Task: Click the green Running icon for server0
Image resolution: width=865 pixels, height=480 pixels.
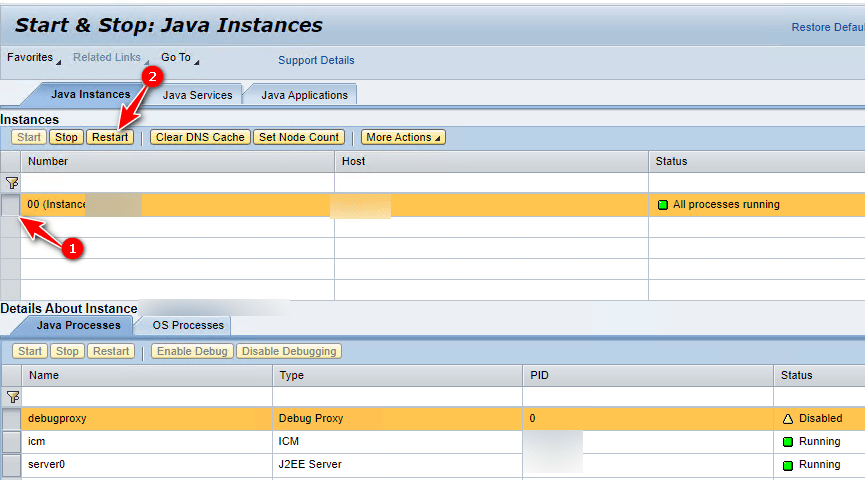Action: tap(787, 465)
